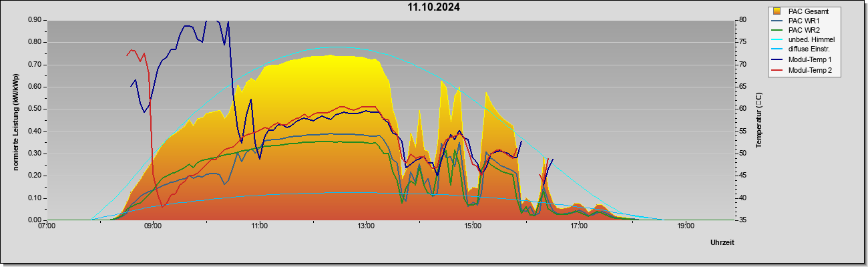Click the 19:00 time axis label
The image size is (868, 267).
tap(685, 226)
